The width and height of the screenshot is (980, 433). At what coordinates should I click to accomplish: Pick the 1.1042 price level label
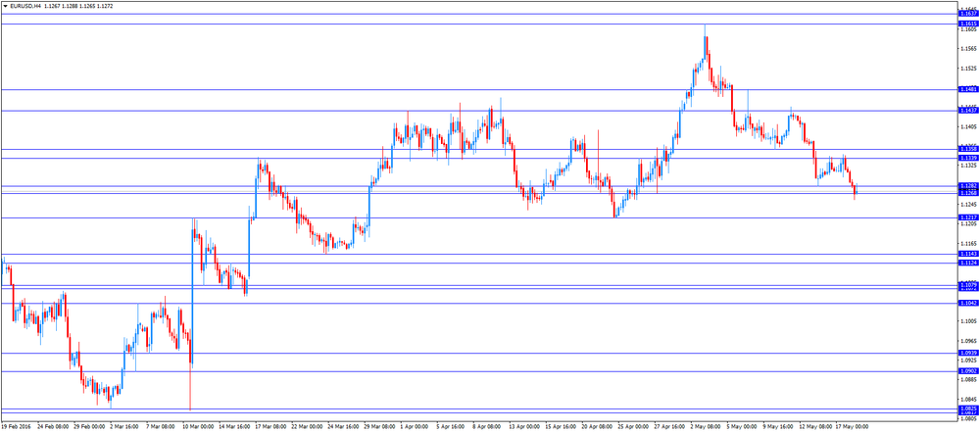coord(968,303)
